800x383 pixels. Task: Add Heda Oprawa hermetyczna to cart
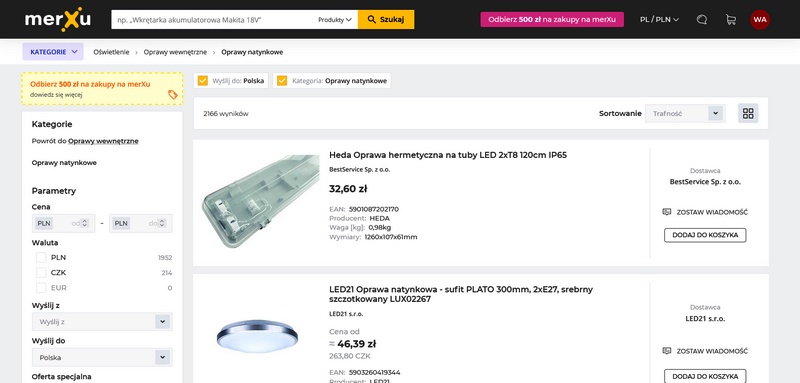[x=705, y=235]
